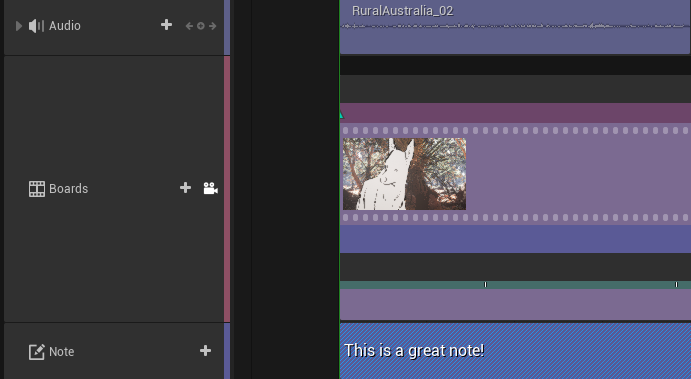Click the pink Boards track color strip

pos(227,189)
